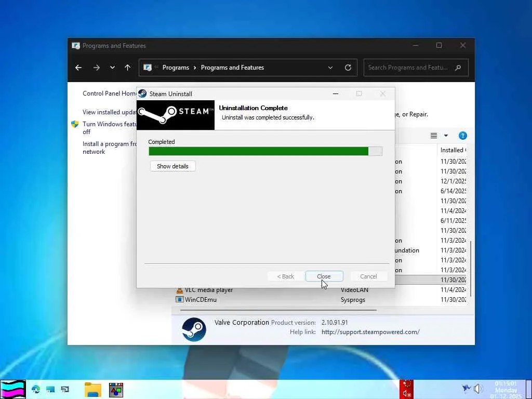532x399 pixels.
Task: Open the Start menu striped icon
Action: coord(13,390)
